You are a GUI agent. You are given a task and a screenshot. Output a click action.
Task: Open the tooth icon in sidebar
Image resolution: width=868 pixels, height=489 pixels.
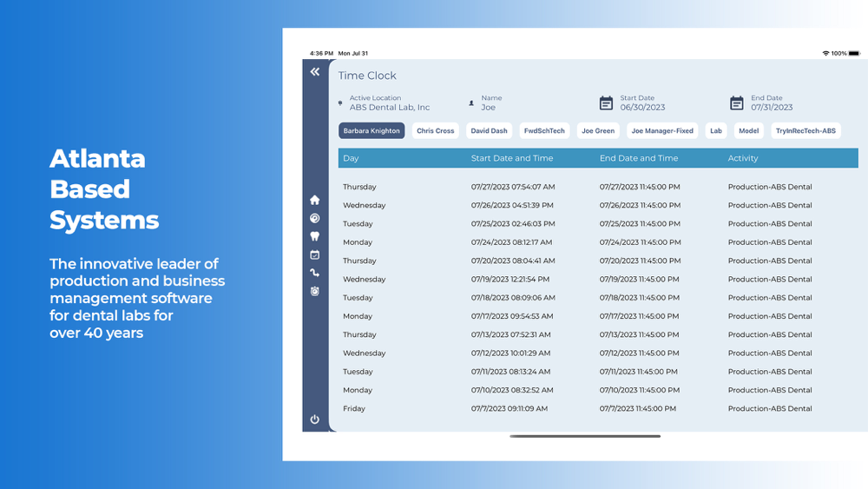pyautogui.click(x=314, y=236)
